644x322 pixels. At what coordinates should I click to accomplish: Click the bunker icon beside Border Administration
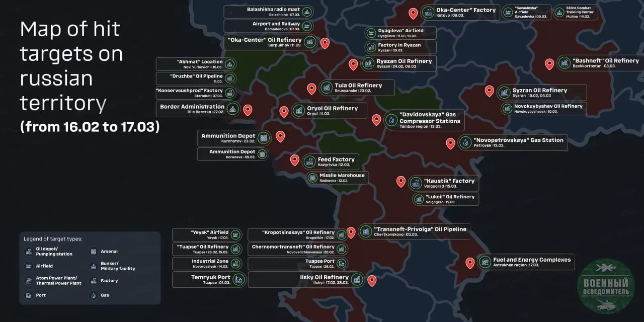point(232,109)
